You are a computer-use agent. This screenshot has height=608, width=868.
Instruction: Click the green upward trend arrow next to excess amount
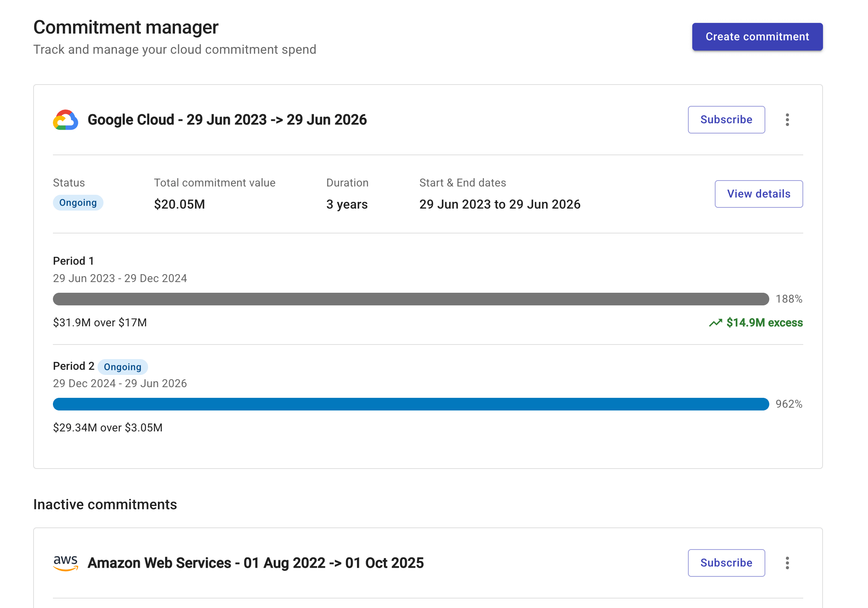click(x=715, y=322)
